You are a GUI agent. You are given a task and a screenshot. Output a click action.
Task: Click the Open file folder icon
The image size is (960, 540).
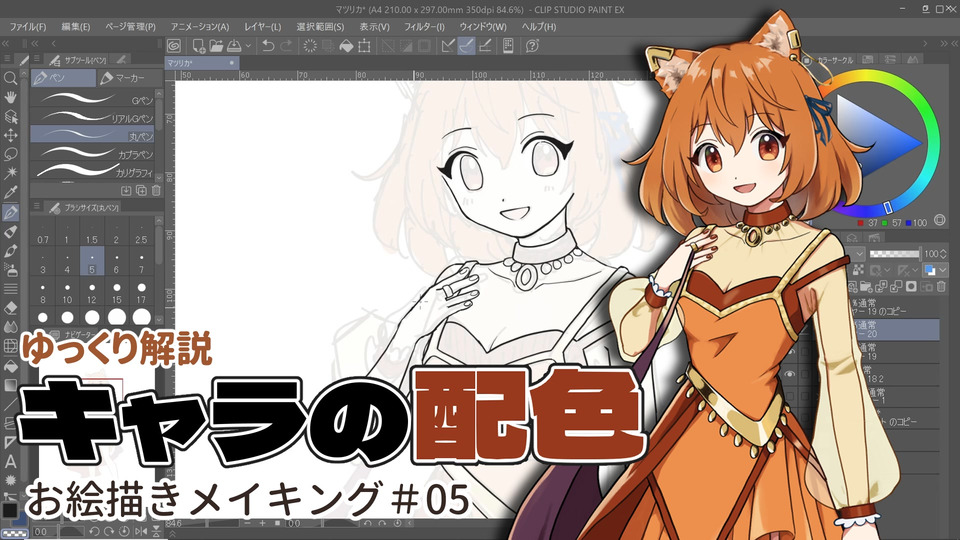(216, 46)
